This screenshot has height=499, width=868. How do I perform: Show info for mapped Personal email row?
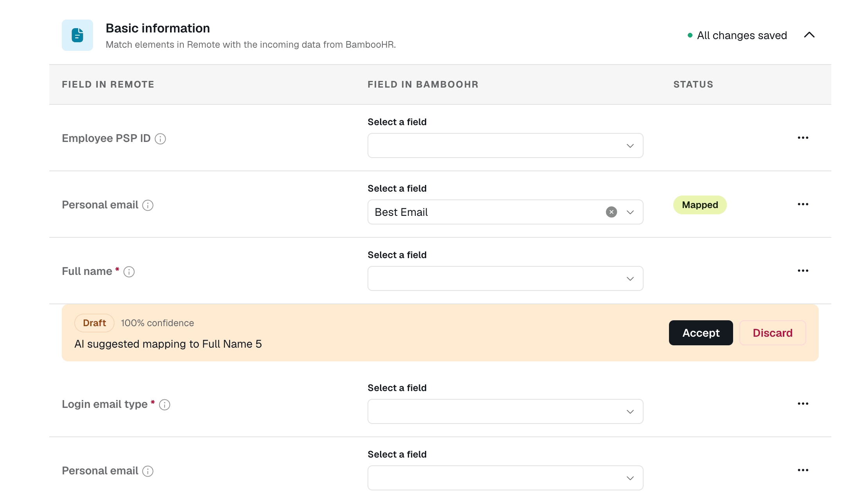(148, 205)
